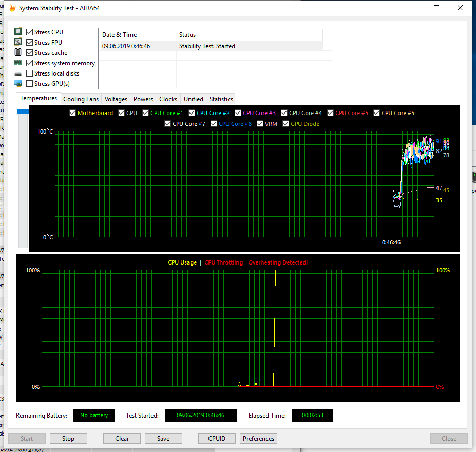Uncheck Stress CPU option

[29, 32]
